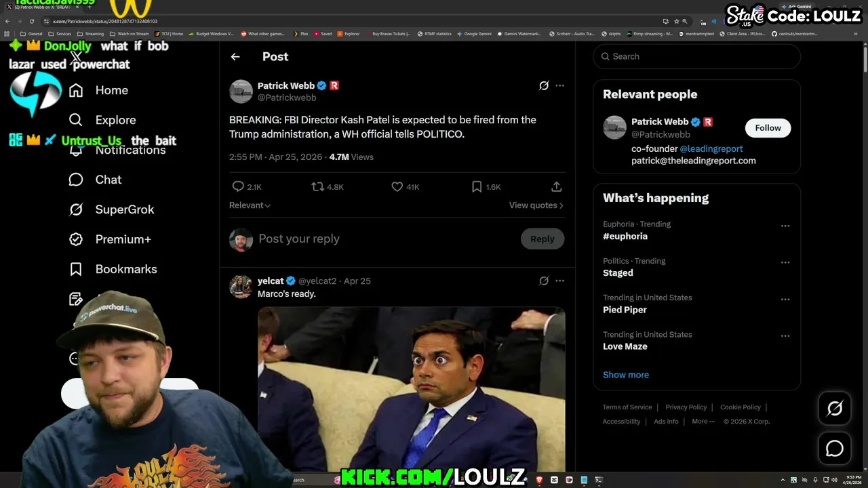
Task: Show more trending topics
Action: pos(625,375)
